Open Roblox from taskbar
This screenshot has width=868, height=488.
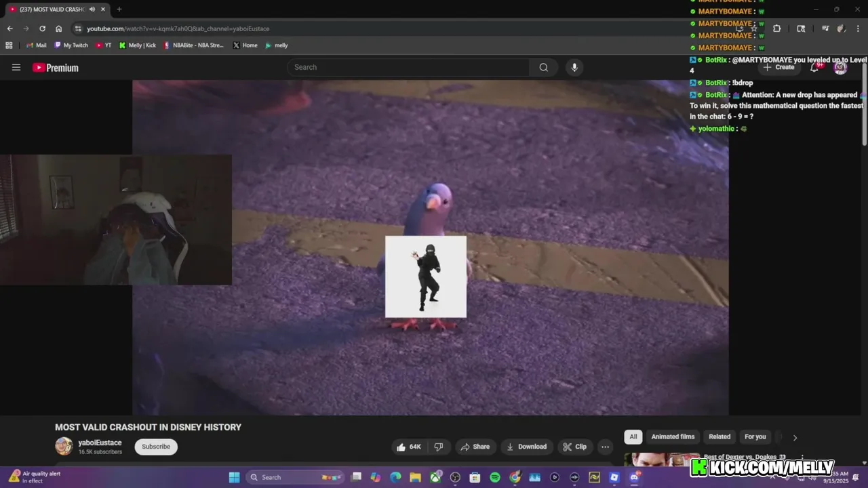click(x=614, y=477)
